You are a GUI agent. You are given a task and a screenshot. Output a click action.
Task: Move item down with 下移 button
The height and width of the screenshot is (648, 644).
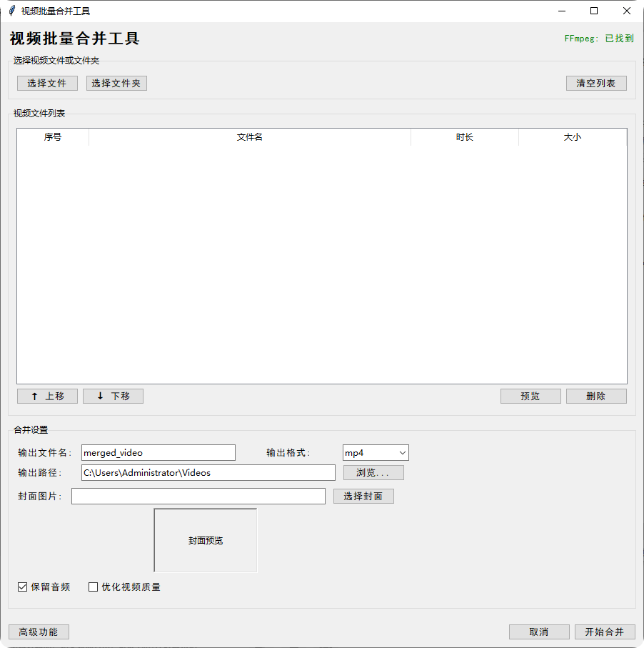pyautogui.click(x=114, y=396)
